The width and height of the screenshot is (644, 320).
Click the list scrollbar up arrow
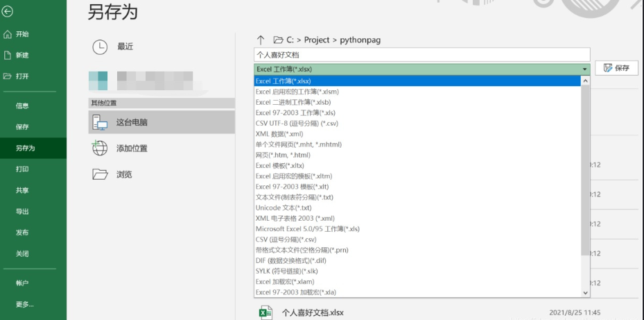pos(586,81)
